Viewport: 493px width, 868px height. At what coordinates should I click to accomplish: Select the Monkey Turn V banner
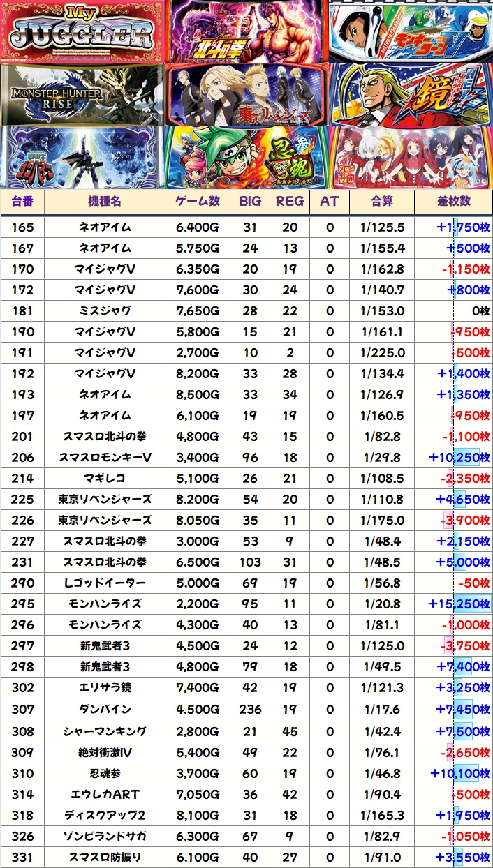[411, 31]
